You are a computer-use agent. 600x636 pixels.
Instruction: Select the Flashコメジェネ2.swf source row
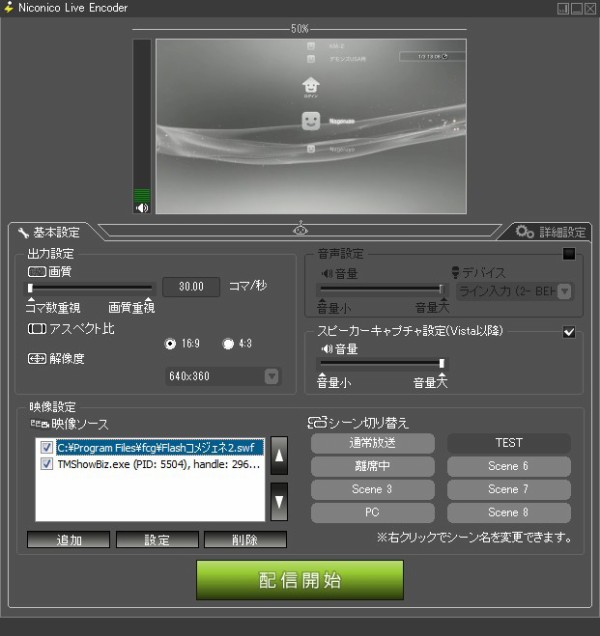pyautogui.click(x=160, y=447)
